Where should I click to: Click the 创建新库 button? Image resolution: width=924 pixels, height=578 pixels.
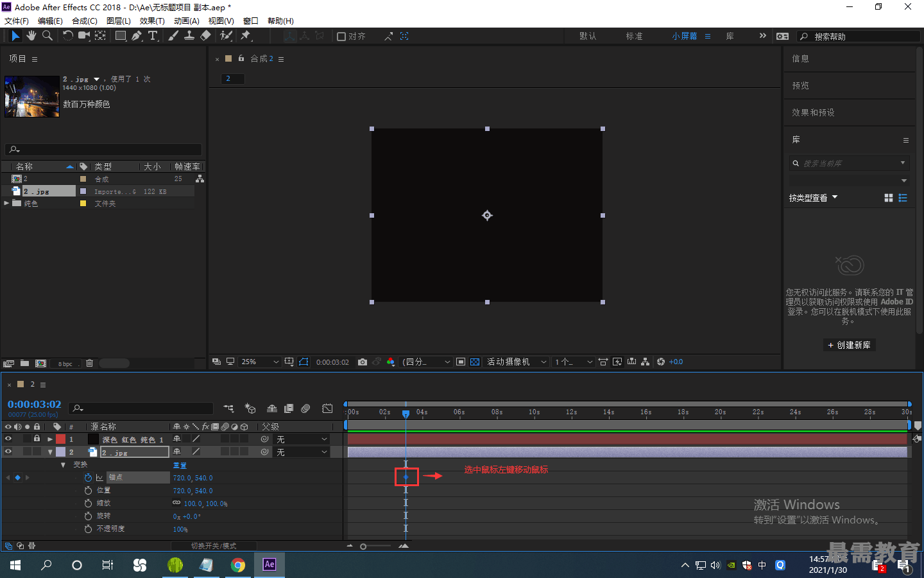[x=850, y=345]
